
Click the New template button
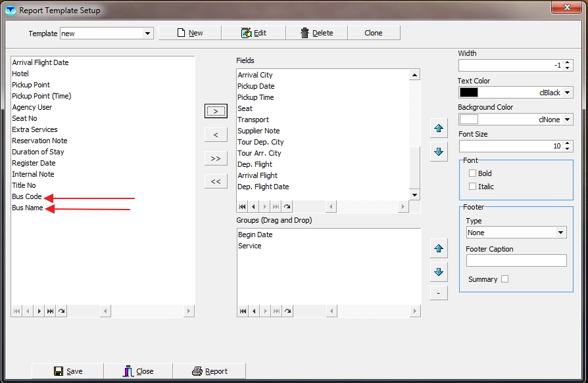(x=189, y=33)
